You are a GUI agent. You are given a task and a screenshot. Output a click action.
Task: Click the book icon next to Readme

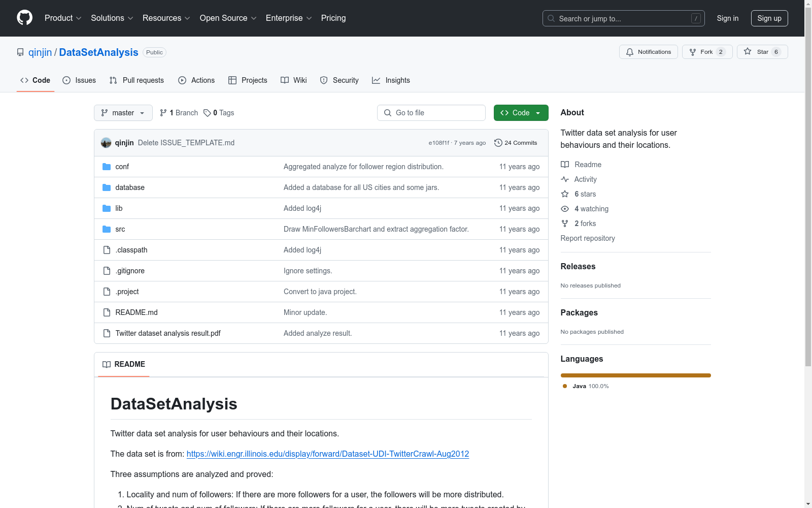[565, 165]
